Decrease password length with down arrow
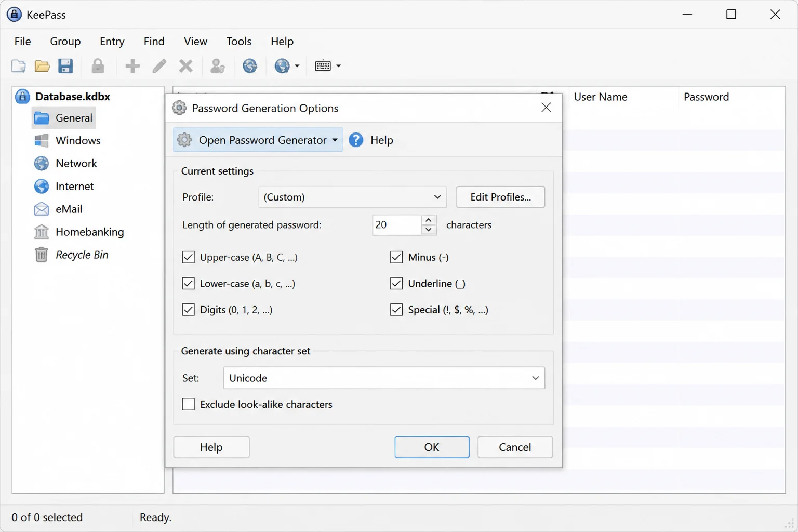The image size is (798, 532). click(x=429, y=230)
